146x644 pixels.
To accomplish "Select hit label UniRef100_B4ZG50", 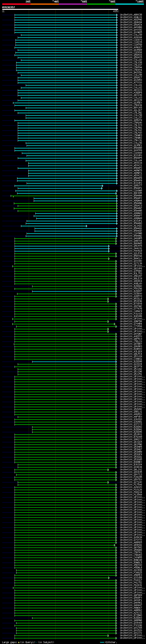I will pyautogui.click(x=131, y=72).
